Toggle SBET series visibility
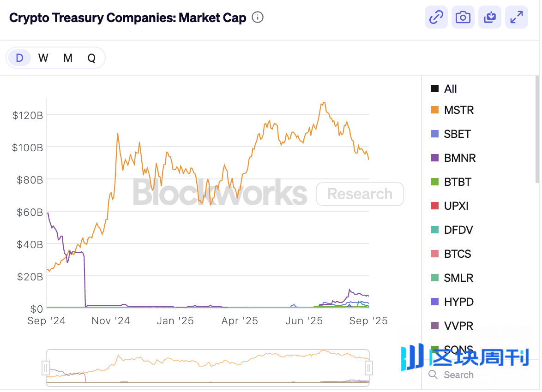Screen dimensions: 542x392 click(x=451, y=134)
